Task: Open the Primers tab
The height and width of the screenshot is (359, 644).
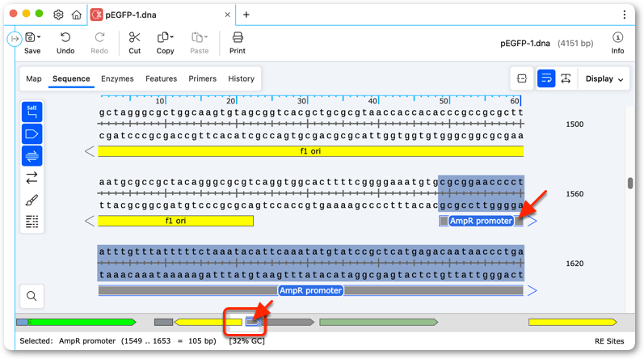Action: (202, 78)
